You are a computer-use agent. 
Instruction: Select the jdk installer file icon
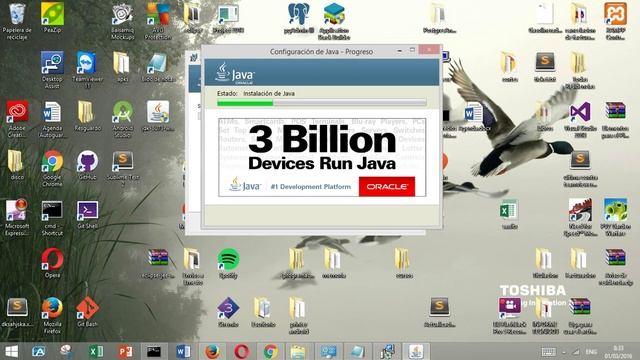pyautogui.click(x=158, y=116)
